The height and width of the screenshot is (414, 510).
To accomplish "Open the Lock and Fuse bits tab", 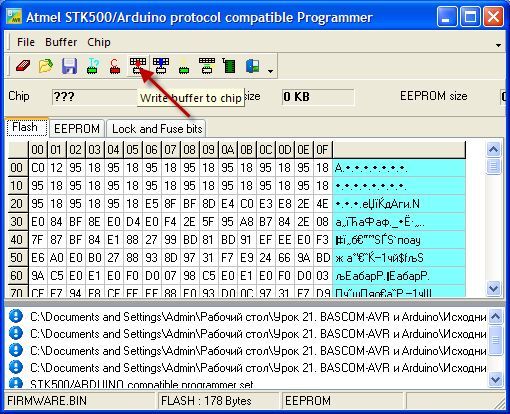I will 157,129.
